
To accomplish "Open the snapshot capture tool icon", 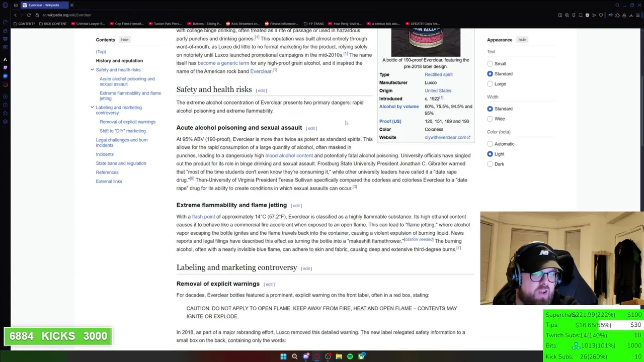I will coord(581,15).
